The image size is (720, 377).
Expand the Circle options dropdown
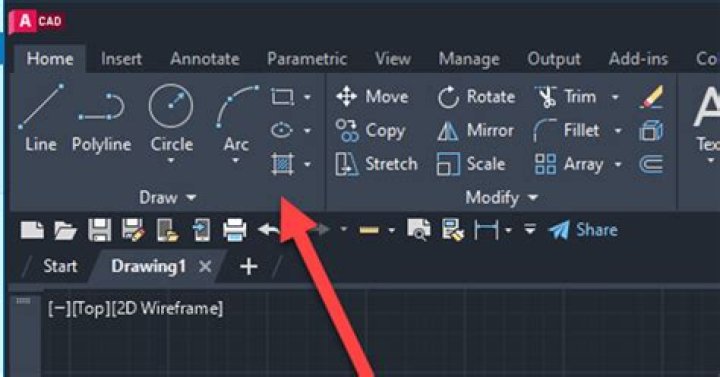pos(171,160)
